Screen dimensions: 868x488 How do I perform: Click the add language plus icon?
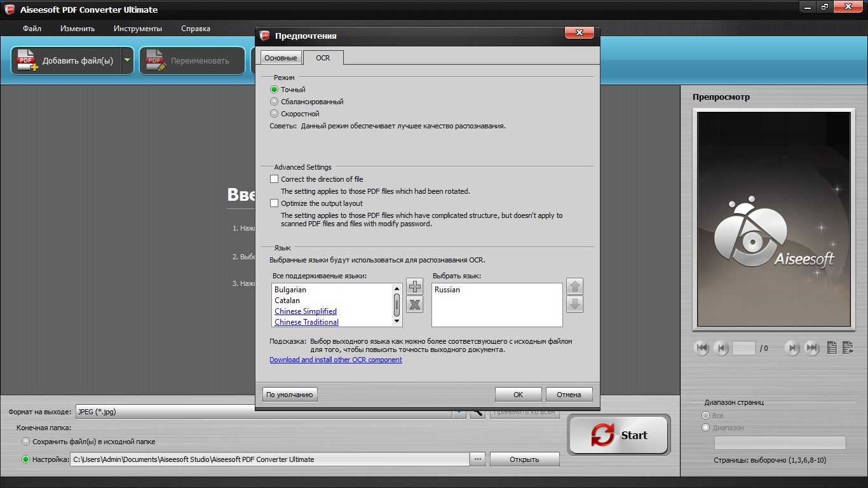[414, 287]
